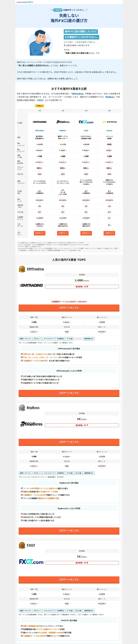
Task: Click BigBoss's 法人口座 tag
Action: click(x=78, y=473)
